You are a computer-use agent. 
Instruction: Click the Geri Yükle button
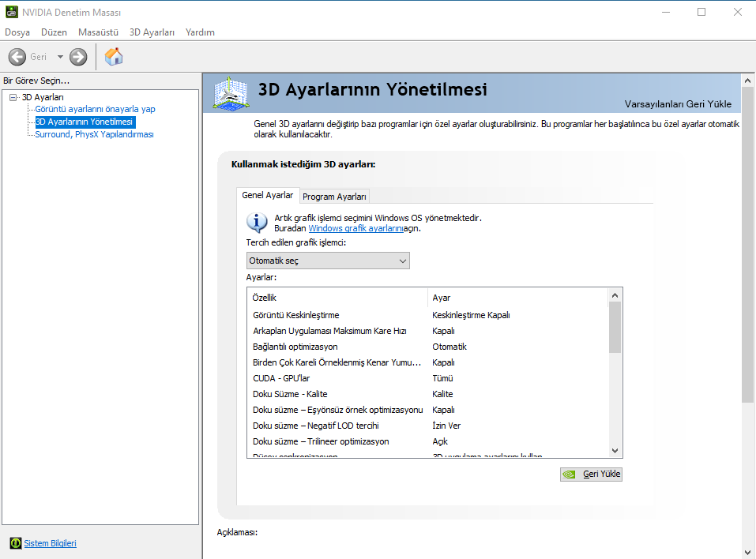[x=591, y=475]
